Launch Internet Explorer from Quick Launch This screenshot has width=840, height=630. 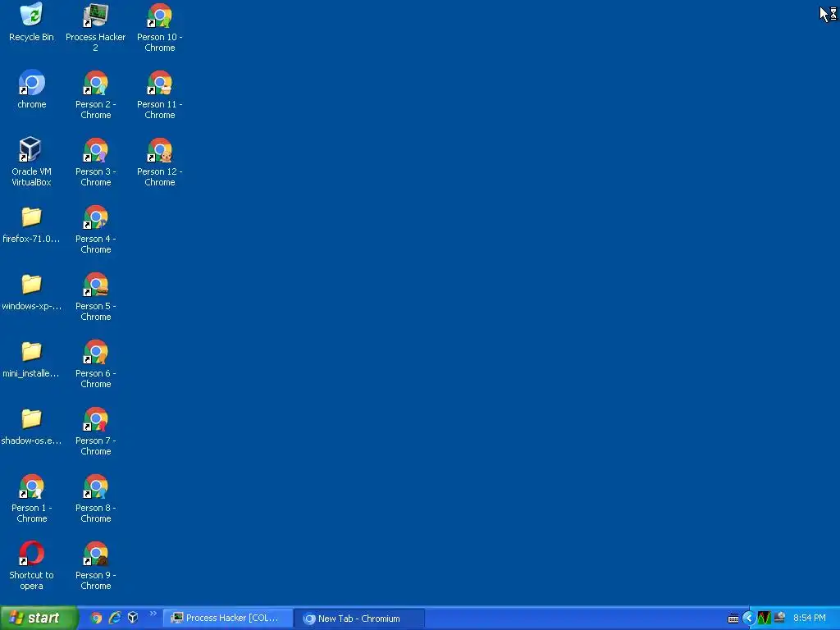(115, 618)
